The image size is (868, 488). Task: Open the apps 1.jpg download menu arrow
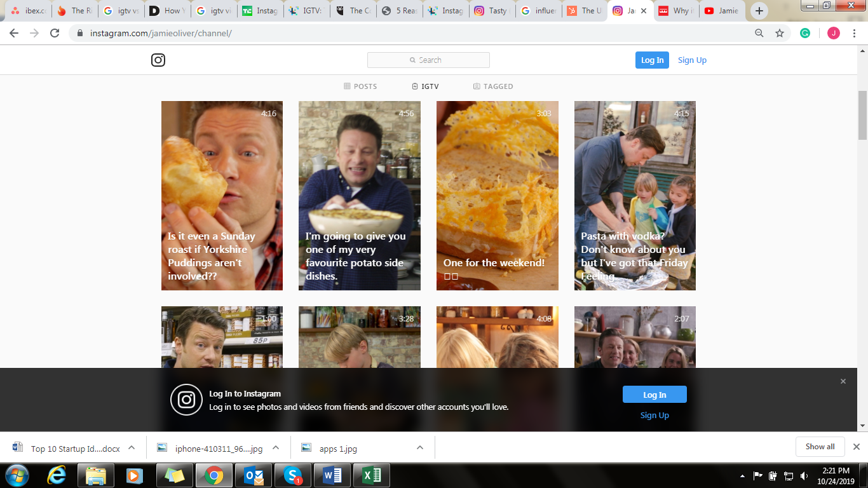pyautogui.click(x=420, y=447)
